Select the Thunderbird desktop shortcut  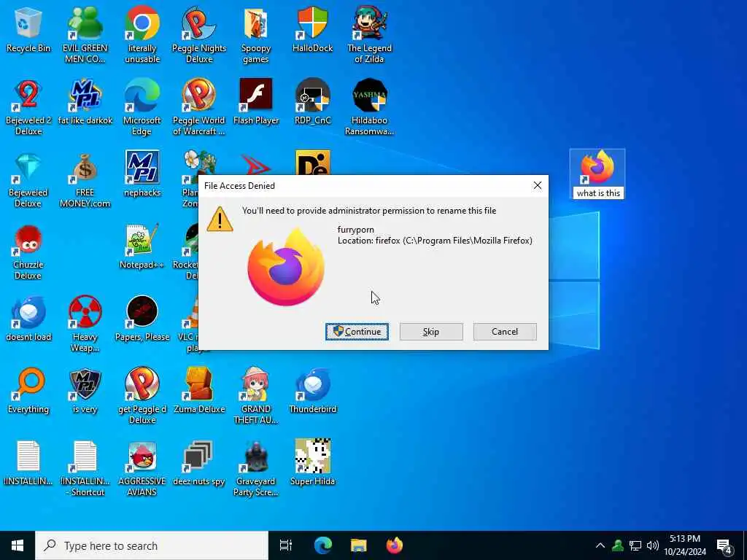pyautogui.click(x=312, y=392)
